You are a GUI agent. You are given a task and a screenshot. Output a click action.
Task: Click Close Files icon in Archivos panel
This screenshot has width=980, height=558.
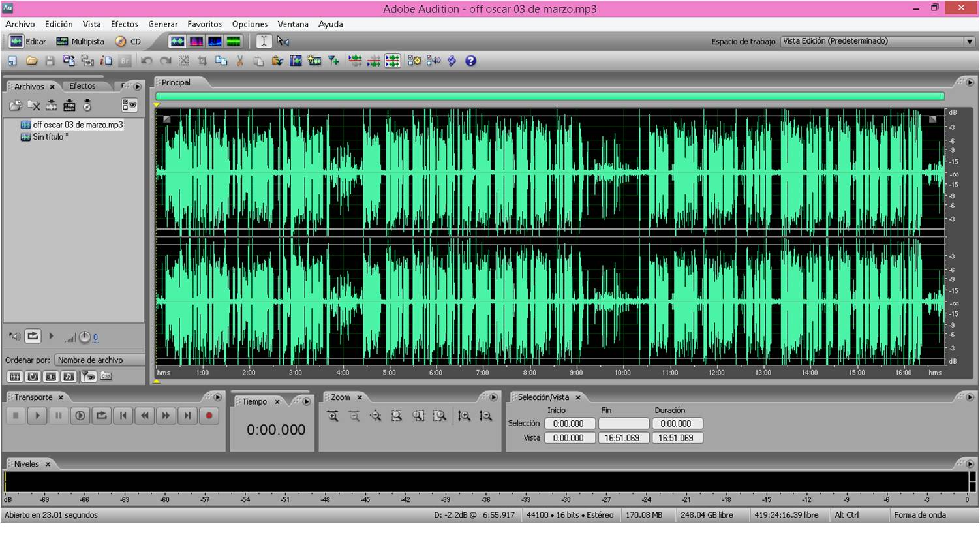tap(34, 105)
